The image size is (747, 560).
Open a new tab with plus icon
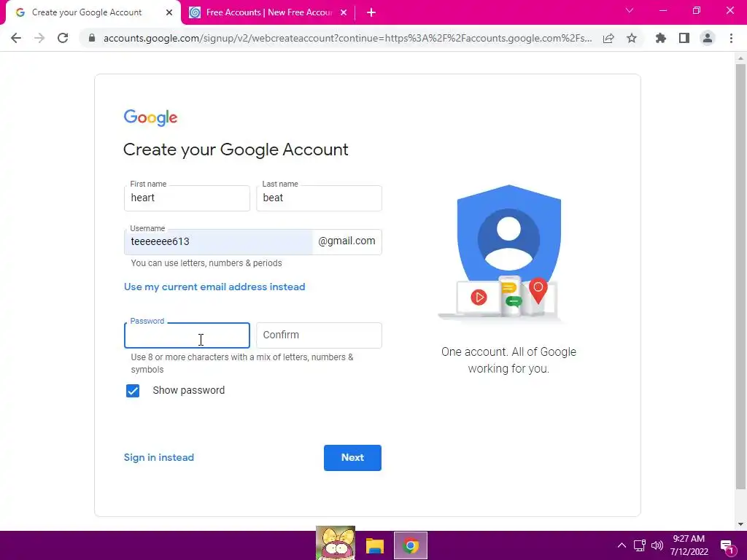click(x=371, y=13)
